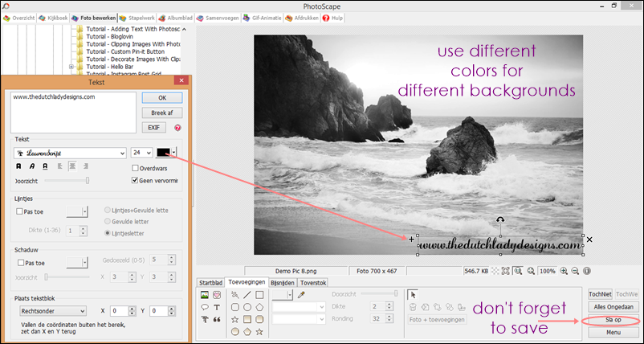Click the zoom out magnifier icon
The image size is (644, 344).
point(575,271)
